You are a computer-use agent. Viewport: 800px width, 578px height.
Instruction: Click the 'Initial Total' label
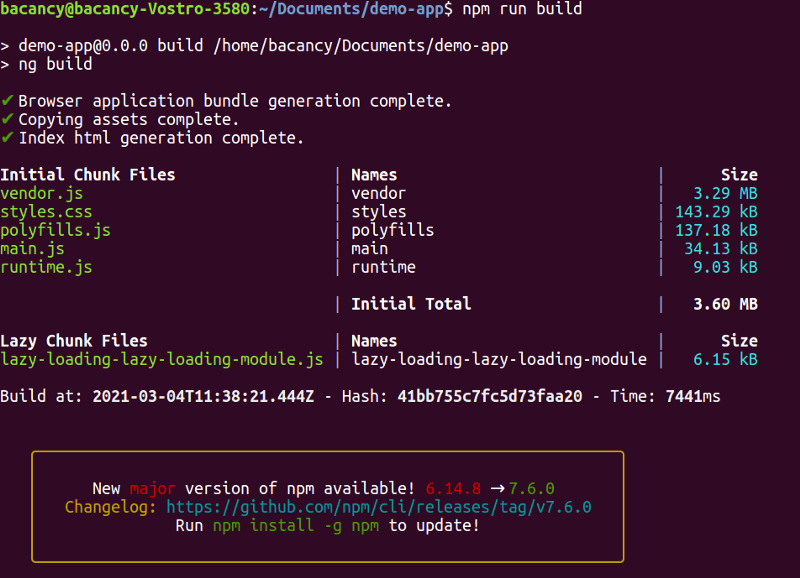click(x=411, y=304)
